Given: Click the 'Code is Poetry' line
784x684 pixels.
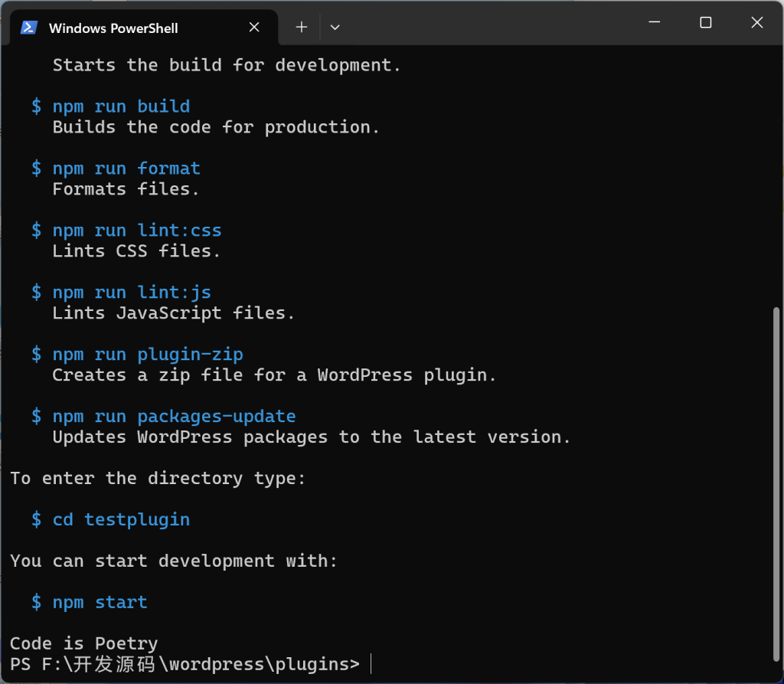Looking at the screenshot, I should click(84, 643).
